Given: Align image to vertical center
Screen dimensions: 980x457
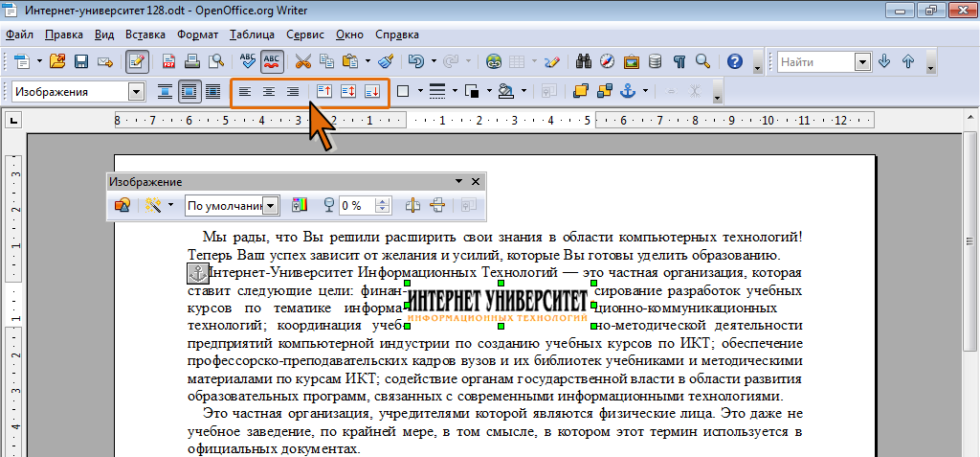Looking at the screenshot, I should point(347,92).
